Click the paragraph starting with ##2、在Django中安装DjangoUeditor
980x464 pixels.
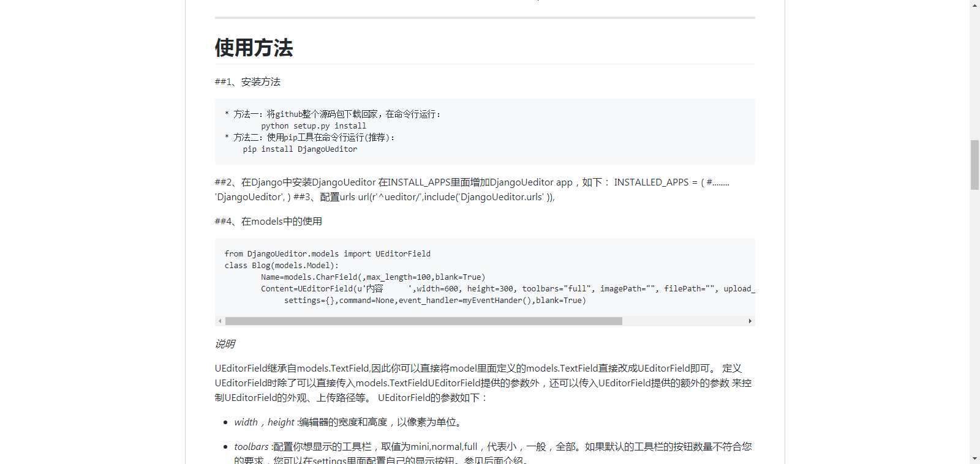click(x=472, y=189)
